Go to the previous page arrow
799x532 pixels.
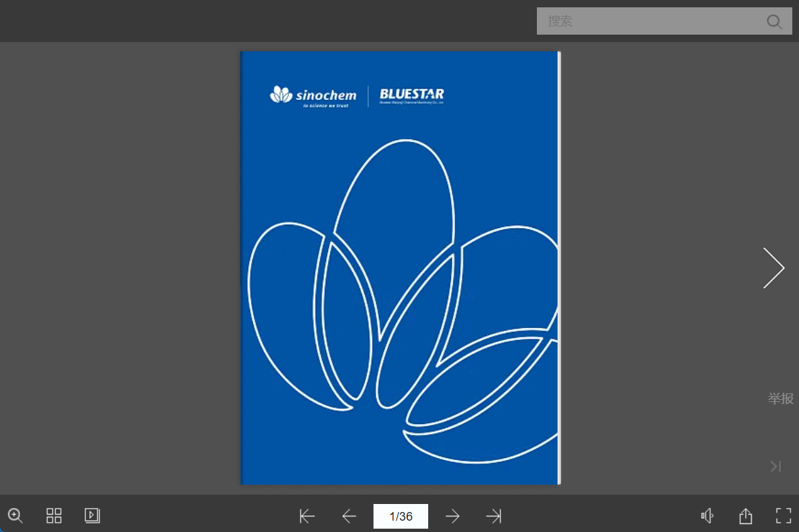(x=349, y=516)
